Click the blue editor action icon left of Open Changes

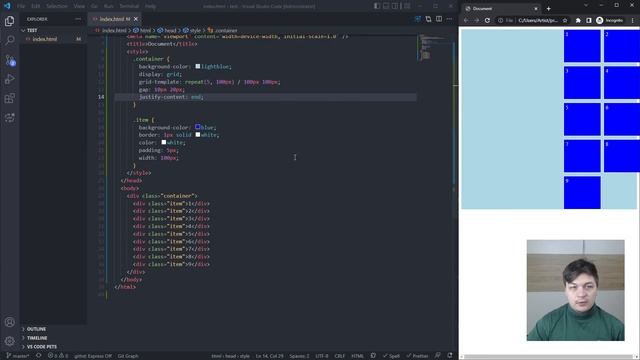pyautogui.click(x=418, y=19)
